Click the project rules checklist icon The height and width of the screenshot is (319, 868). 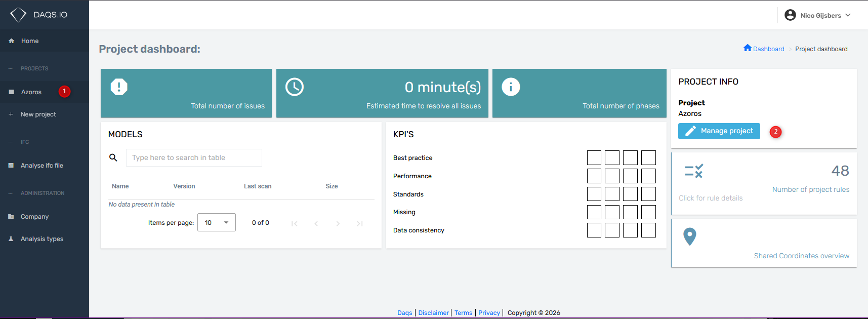(693, 171)
